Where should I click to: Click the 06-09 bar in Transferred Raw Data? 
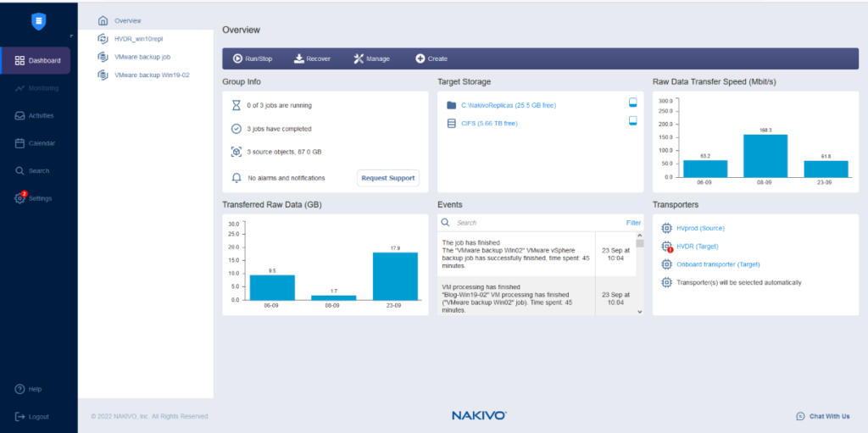pyautogui.click(x=272, y=287)
